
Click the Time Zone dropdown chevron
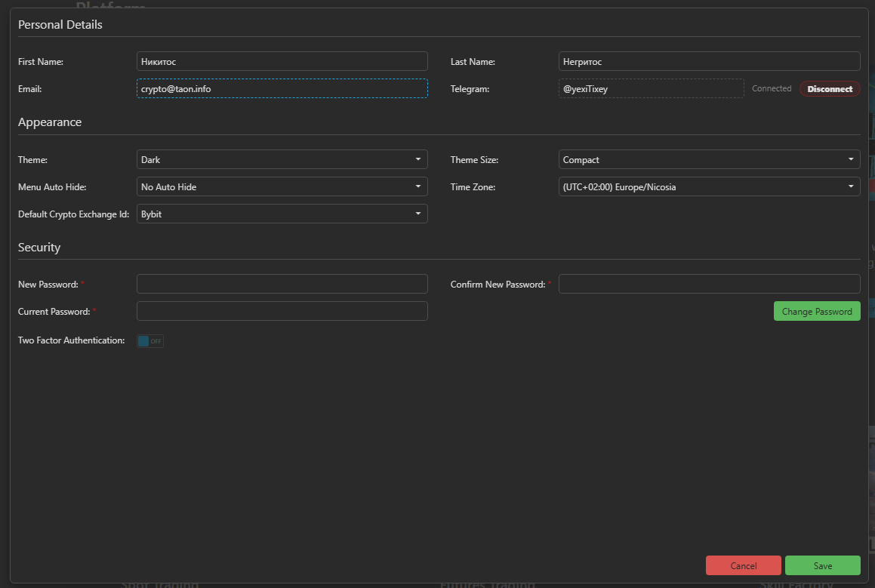pos(852,186)
